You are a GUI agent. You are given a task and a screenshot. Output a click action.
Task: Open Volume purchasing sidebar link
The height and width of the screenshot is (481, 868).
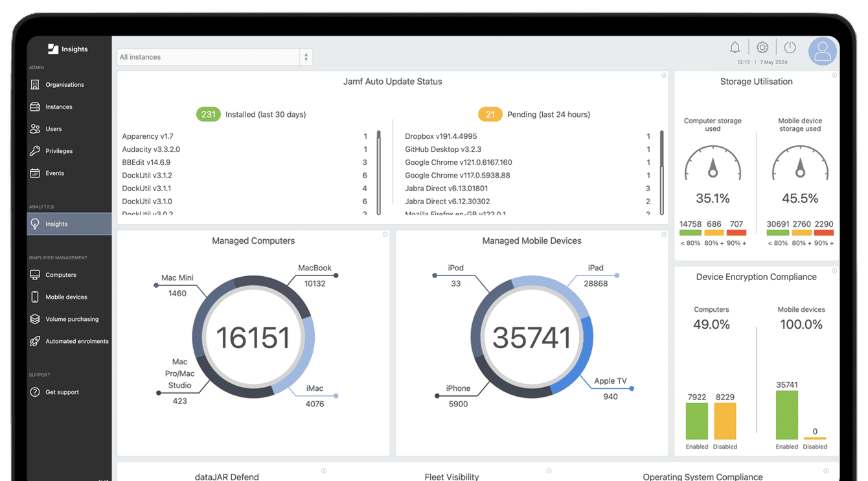(69, 319)
